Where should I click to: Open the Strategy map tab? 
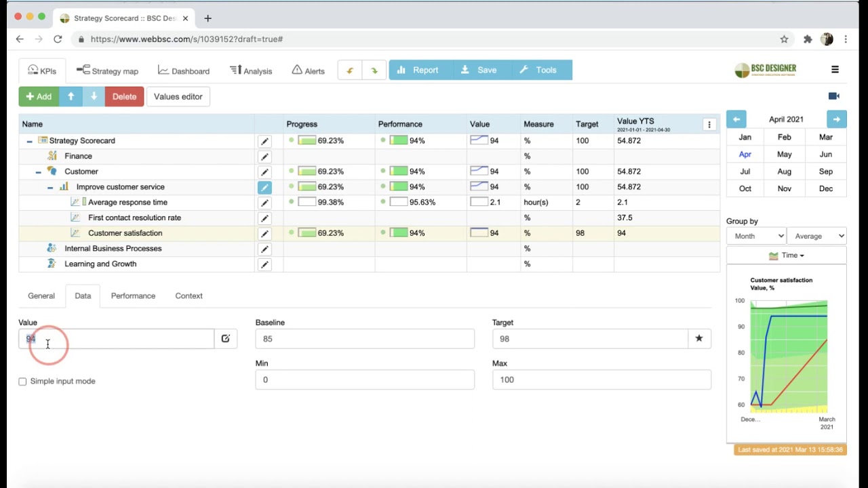pos(107,70)
